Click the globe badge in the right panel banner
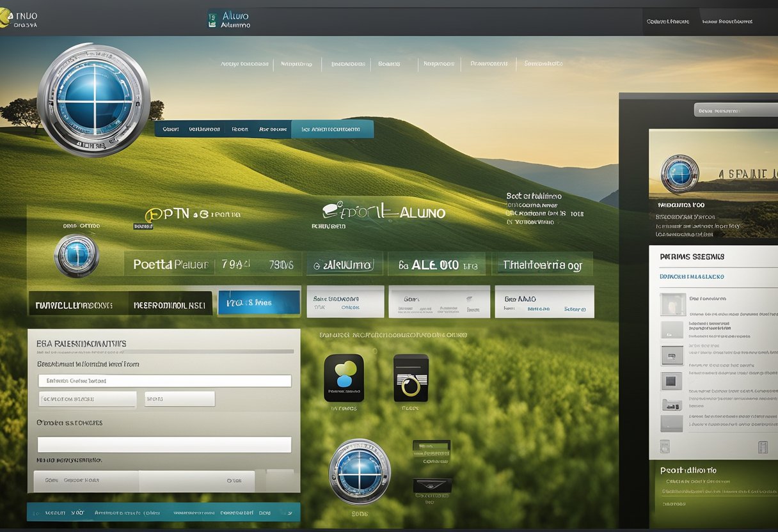Screen dimensions: 778x532 (679, 173)
